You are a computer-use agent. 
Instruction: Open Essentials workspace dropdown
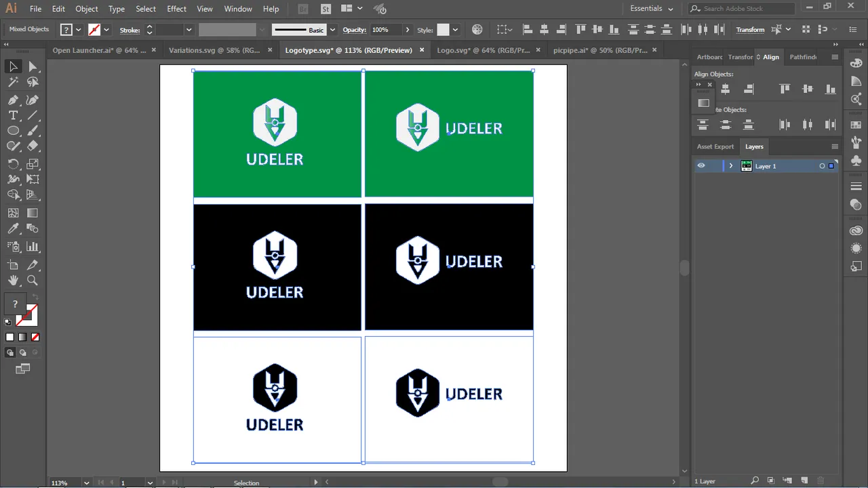652,9
